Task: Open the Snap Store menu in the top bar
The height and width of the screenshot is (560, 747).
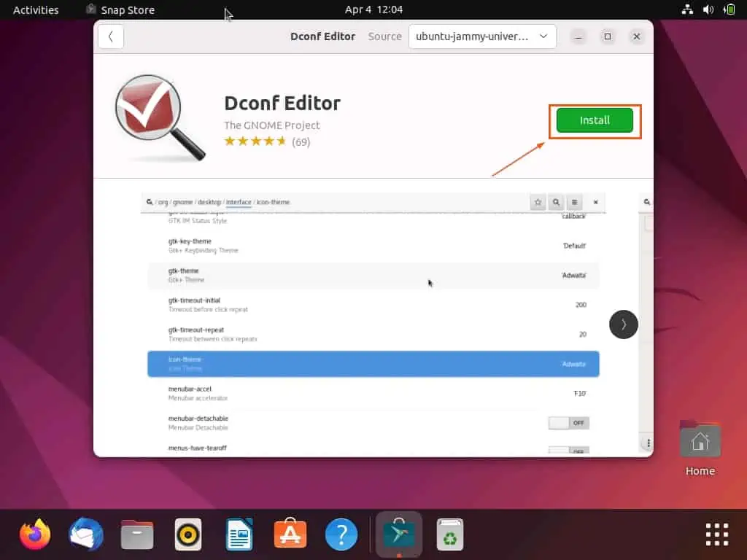Action: (120, 9)
